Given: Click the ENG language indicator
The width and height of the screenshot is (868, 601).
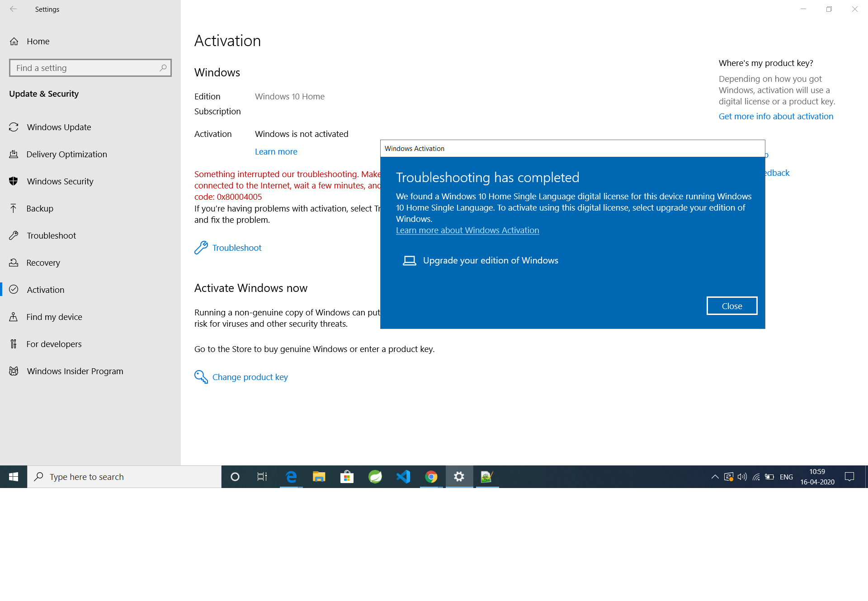Looking at the screenshot, I should (x=786, y=477).
